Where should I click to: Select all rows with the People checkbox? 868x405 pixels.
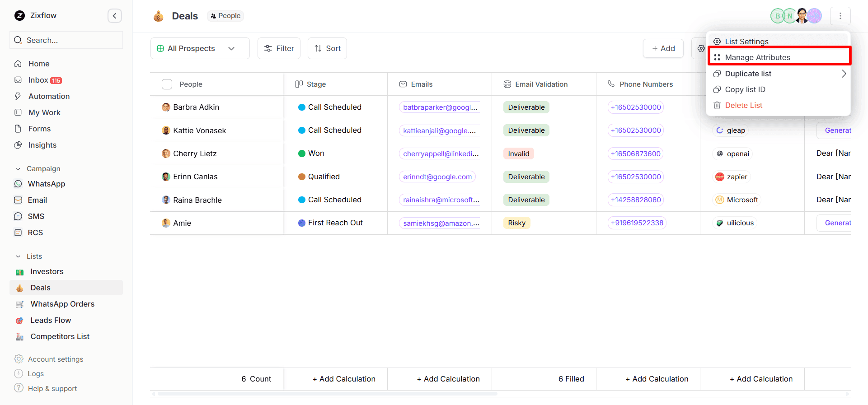167,84
